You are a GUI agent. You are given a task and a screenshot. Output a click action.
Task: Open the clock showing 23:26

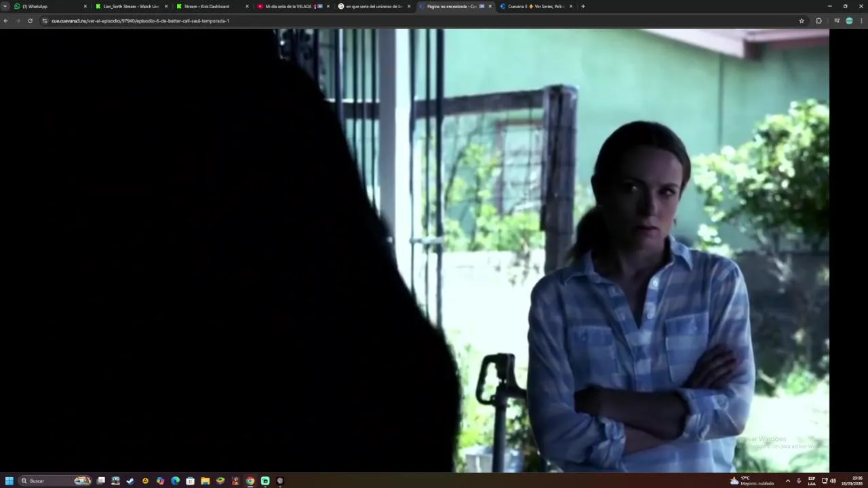(853, 481)
